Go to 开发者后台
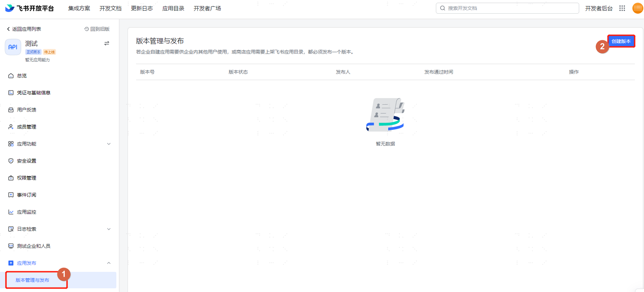644x292 pixels. click(599, 8)
